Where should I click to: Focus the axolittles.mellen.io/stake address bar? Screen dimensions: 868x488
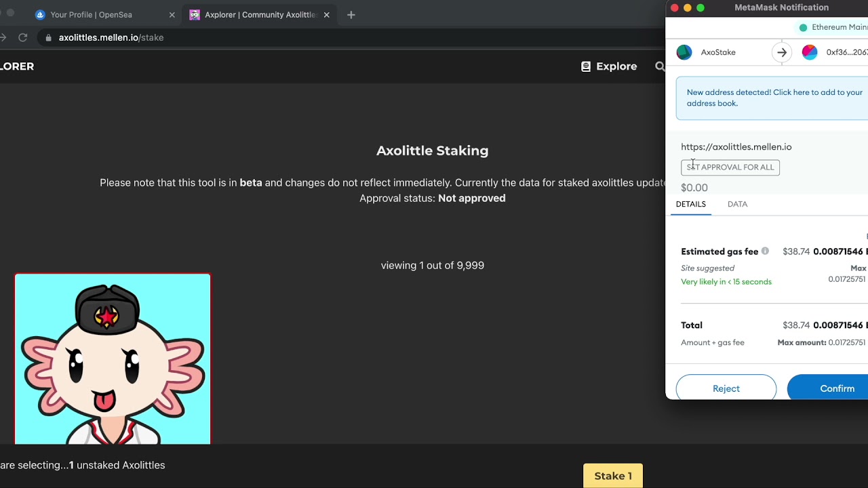353,38
